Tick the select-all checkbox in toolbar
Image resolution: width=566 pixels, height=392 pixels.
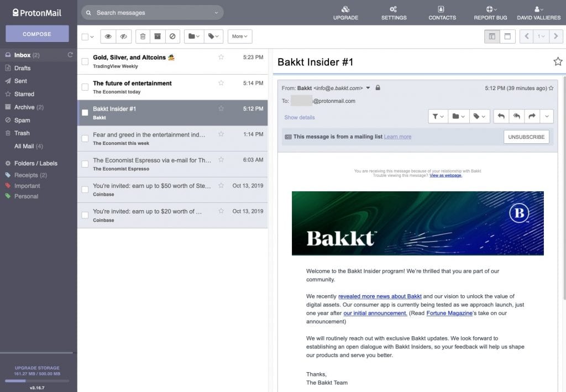pyautogui.click(x=85, y=36)
